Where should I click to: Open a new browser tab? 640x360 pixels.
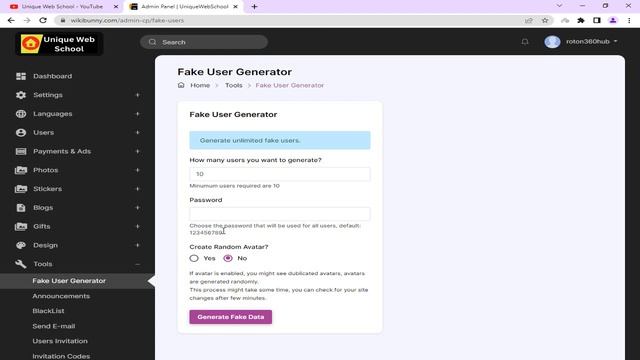(254, 7)
